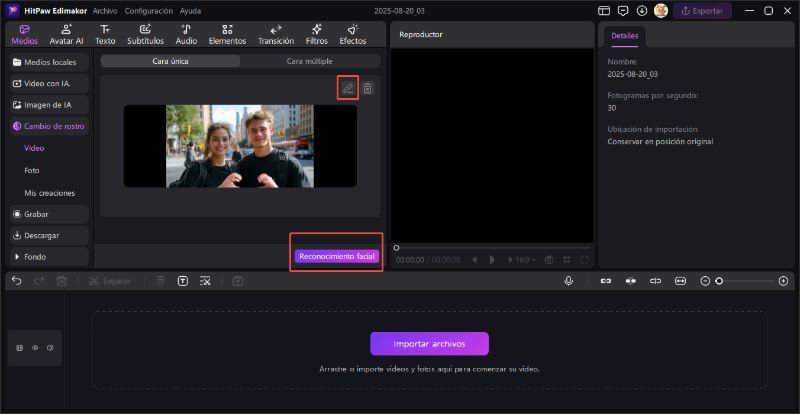Select Cara única mode

(x=170, y=61)
